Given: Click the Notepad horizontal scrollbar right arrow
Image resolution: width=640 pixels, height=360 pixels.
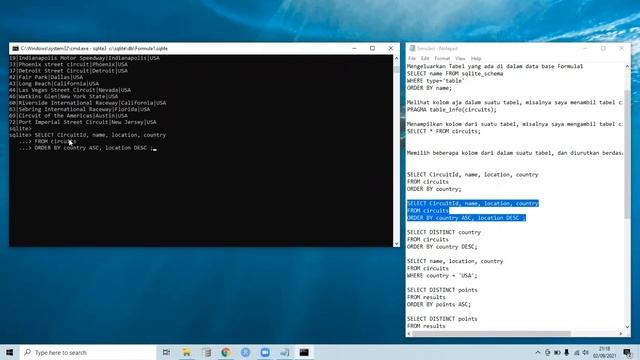Looking at the screenshot, I should pyautogui.click(x=621, y=333).
